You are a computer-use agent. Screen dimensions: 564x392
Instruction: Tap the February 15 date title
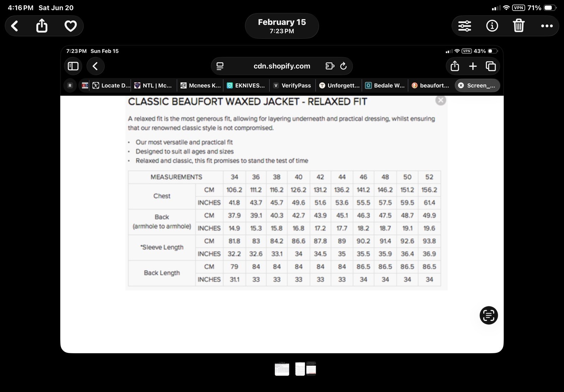(x=282, y=22)
